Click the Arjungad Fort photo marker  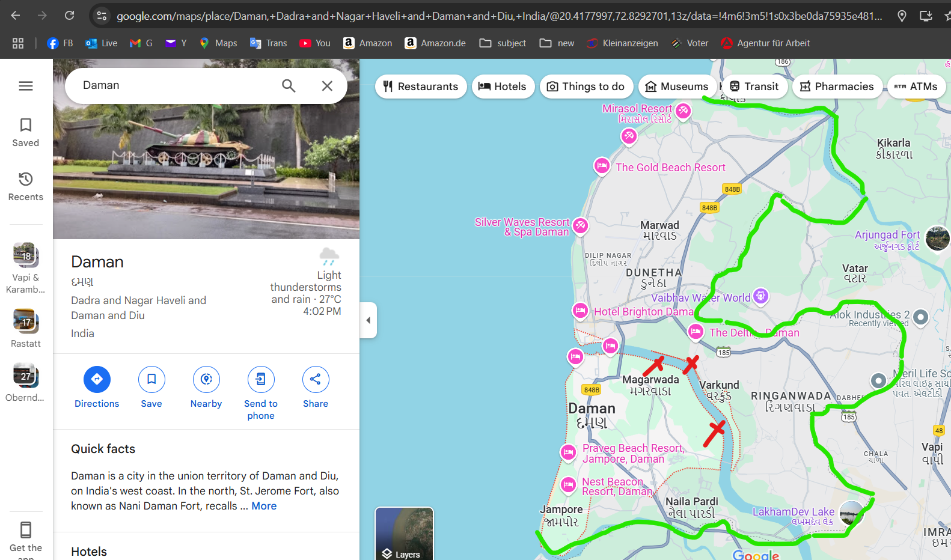[x=937, y=239]
